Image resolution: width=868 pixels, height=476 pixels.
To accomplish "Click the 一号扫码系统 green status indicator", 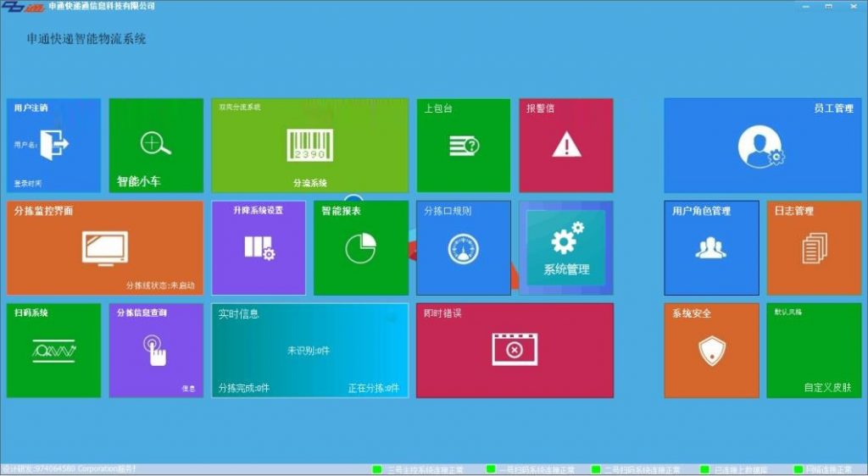I will (491, 470).
